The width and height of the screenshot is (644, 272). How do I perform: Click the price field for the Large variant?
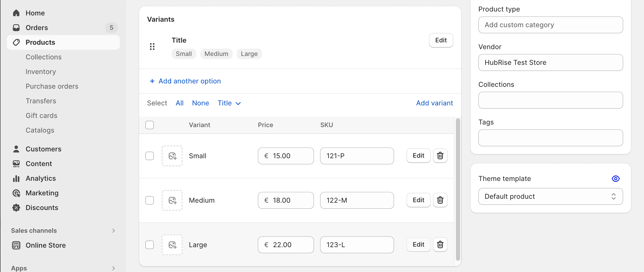tap(285, 245)
